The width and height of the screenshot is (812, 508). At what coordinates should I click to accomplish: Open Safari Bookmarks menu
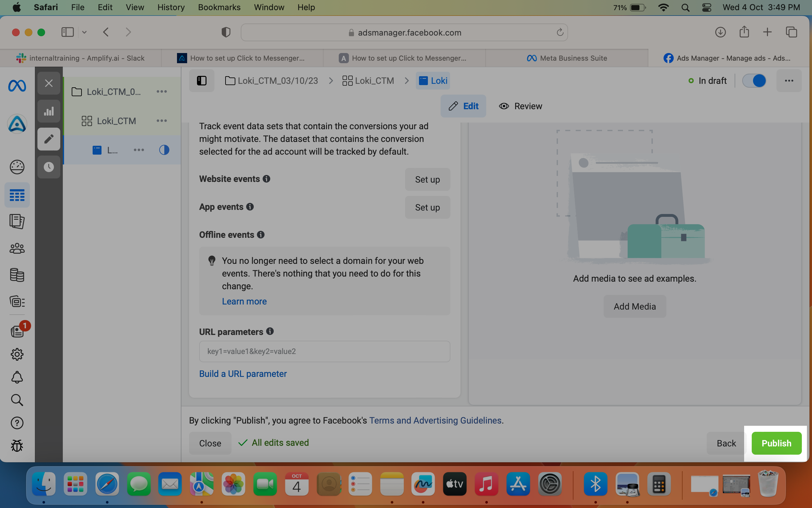coord(219,7)
